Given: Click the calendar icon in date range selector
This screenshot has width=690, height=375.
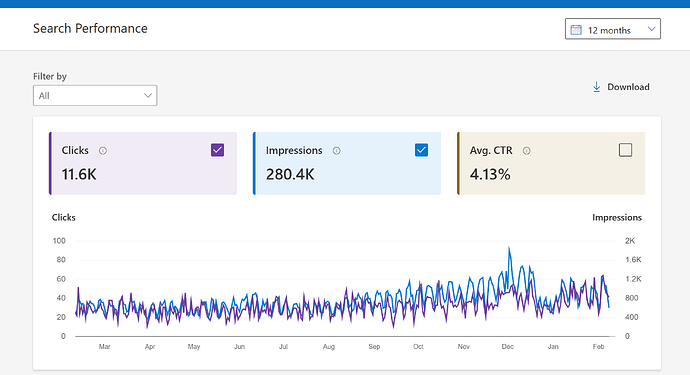Looking at the screenshot, I should pyautogui.click(x=576, y=29).
